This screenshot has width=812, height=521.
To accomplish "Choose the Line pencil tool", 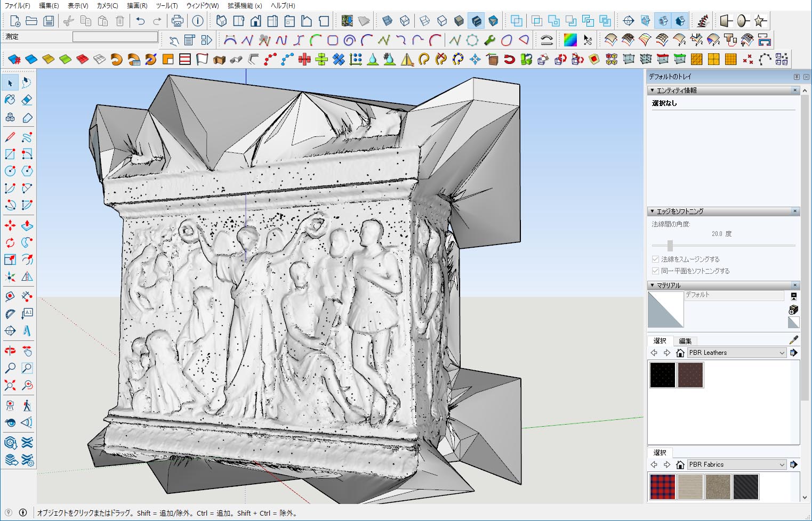I will coord(10,137).
